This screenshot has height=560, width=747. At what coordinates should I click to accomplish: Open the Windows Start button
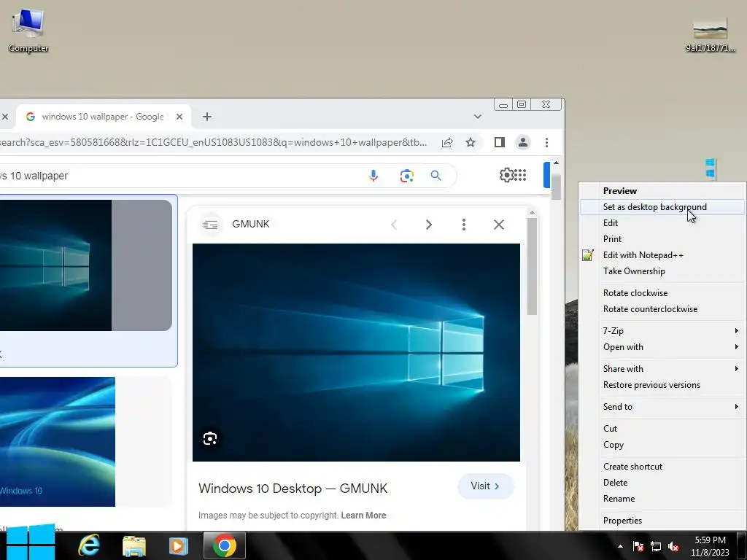pyautogui.click(x=30, y=542)
